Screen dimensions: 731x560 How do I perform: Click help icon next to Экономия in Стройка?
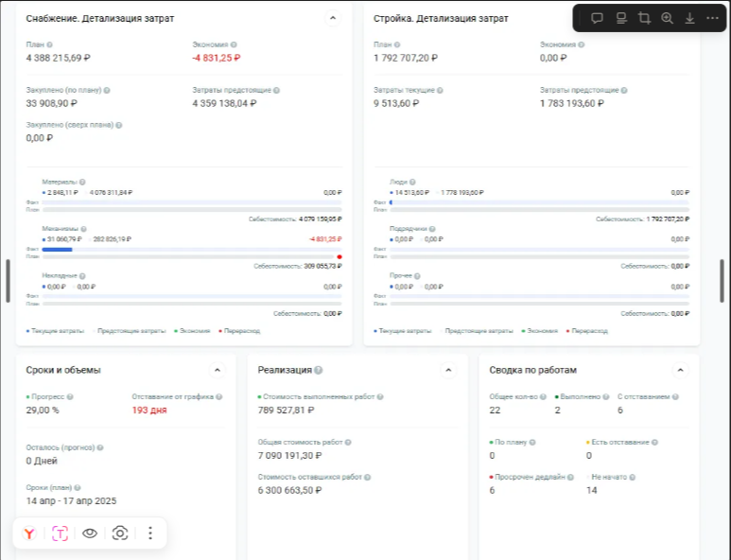coord(582,44)
